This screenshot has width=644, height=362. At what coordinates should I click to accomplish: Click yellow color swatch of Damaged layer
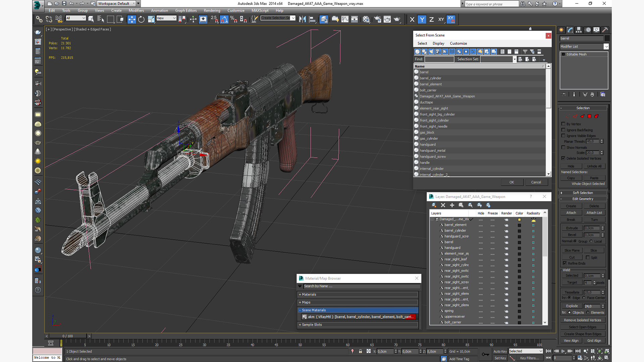tap(519, 220)
